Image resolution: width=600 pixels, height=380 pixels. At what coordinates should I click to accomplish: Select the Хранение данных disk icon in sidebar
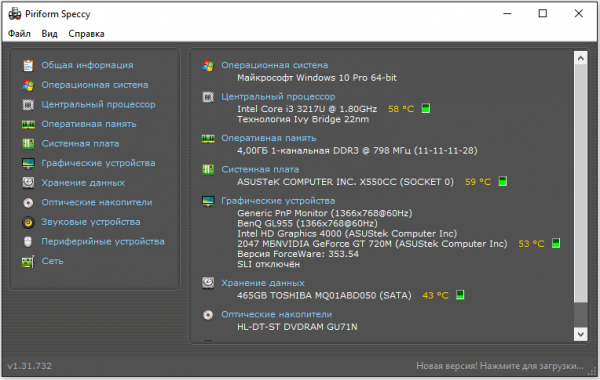click(28, 183)
